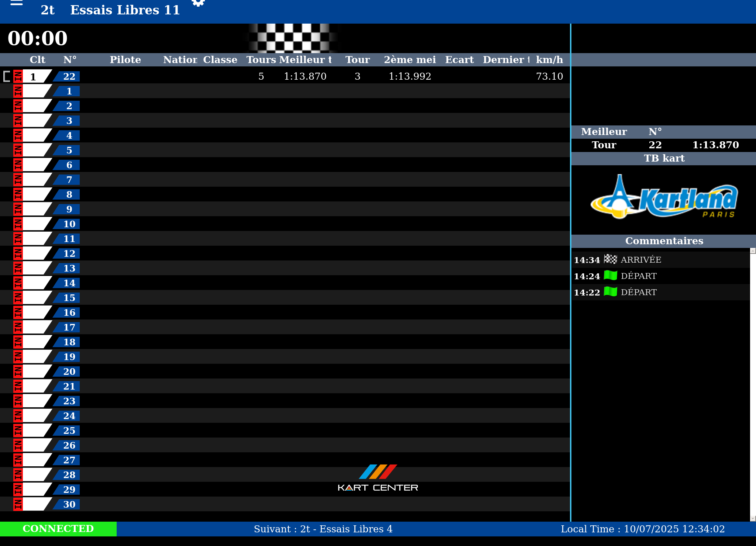Click kart 22 best lap 1:13.870 cell

click(305, 76)
